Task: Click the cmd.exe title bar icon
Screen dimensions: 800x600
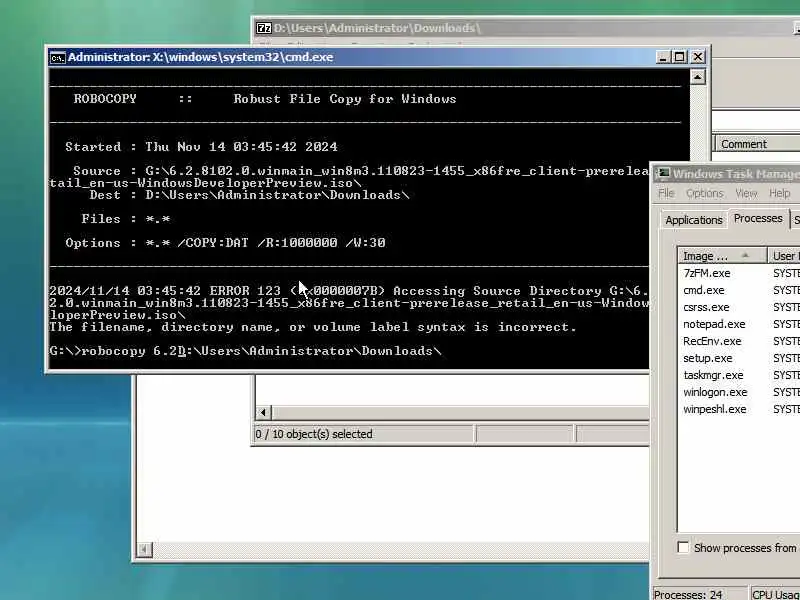Action: coord(58,58)
